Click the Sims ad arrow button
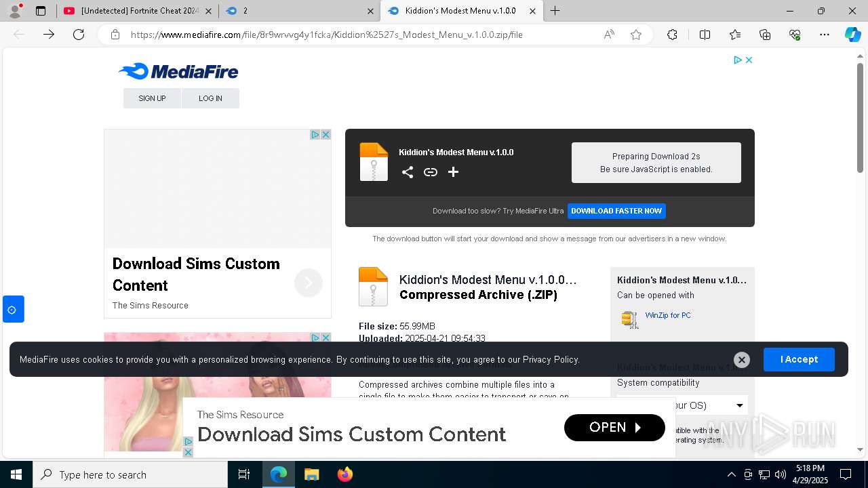The image size is (868, 488). (308, 283)
